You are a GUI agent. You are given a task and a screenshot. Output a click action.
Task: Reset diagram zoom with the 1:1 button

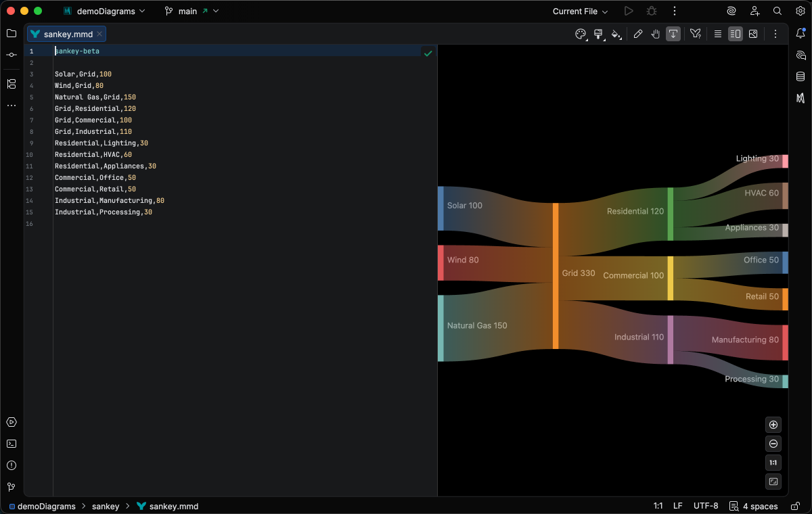pyautogui.click(x=773, y=463)
